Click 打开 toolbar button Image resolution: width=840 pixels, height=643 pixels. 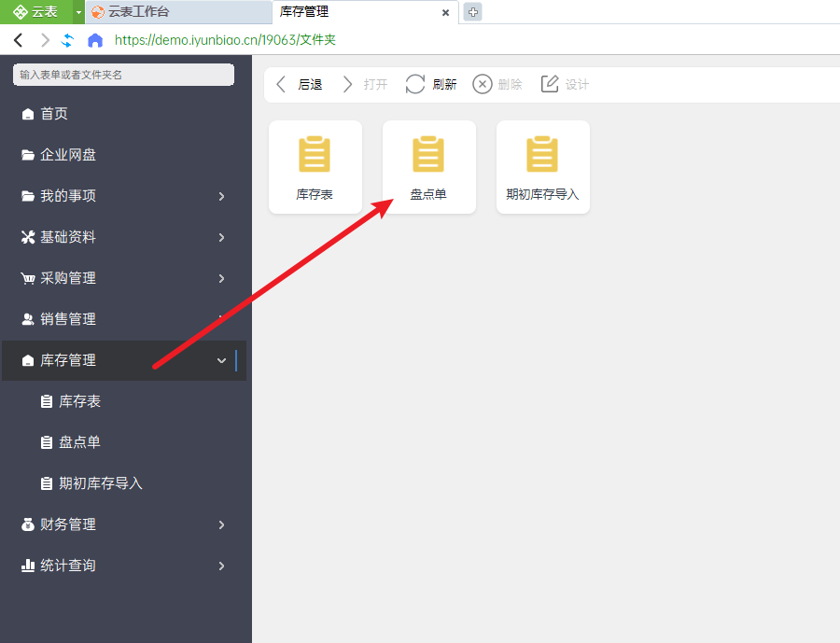(x=364, y=84)
